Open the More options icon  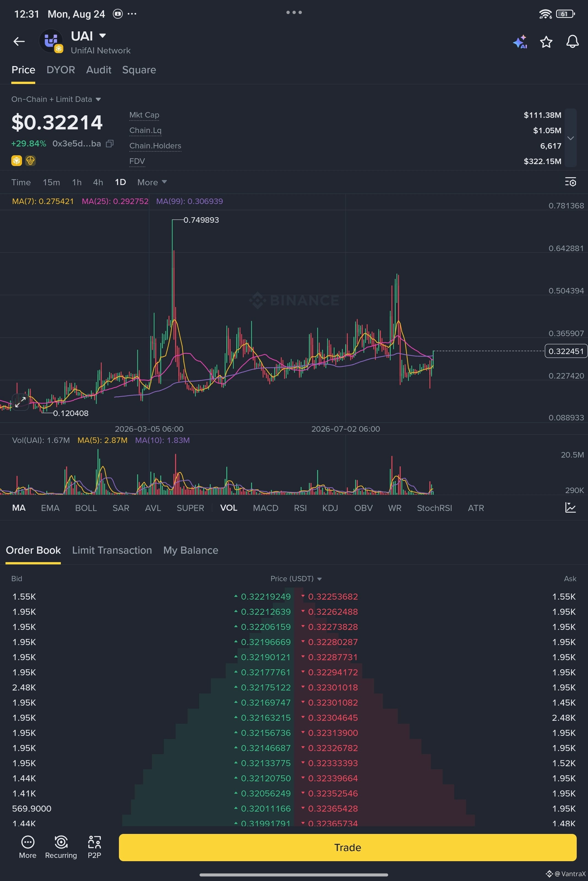pos(28,847)
